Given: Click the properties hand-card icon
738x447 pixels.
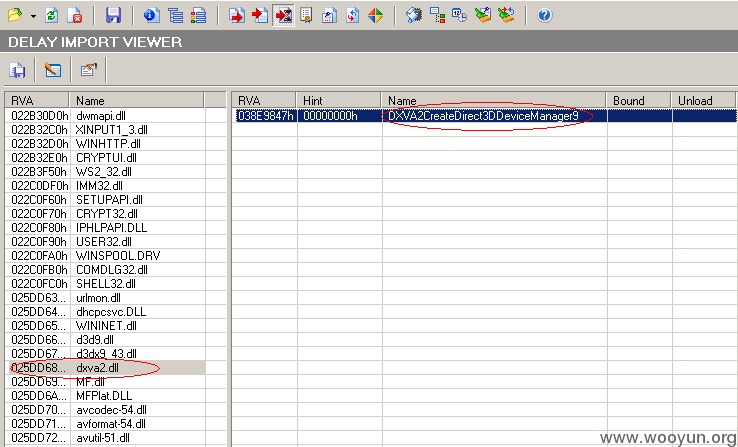Looking at the screenshot, I should (x=88, y=70).
